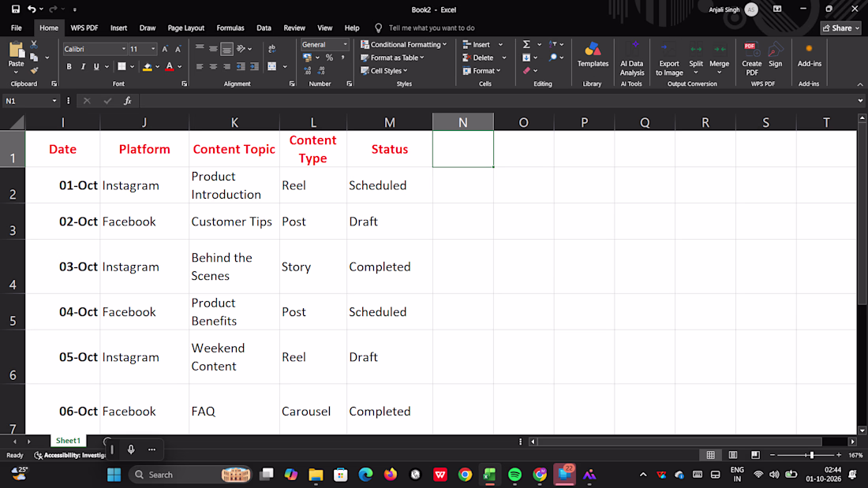Open AI Data Analysis tool
868x488 pixels.
click(631, 58)
